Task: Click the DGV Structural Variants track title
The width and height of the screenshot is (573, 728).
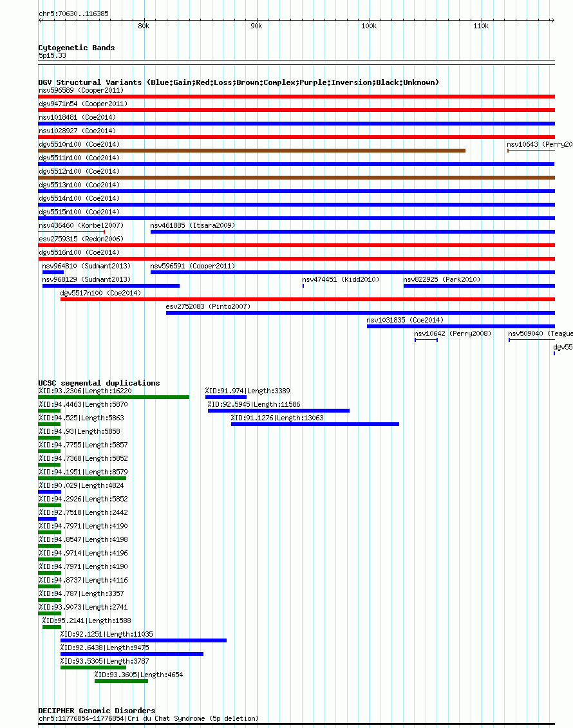Action: pos(238,82)
